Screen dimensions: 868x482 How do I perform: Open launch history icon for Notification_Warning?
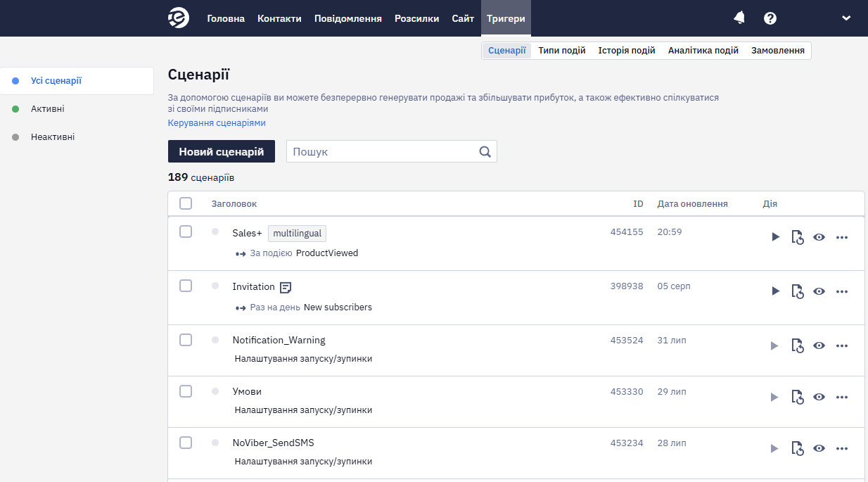click(798, 345)
